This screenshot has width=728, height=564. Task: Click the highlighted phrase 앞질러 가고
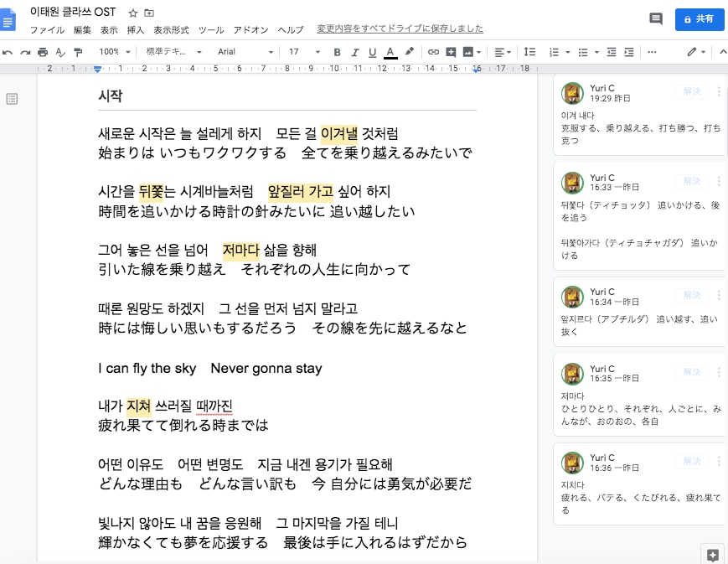(x=301, y=191)
